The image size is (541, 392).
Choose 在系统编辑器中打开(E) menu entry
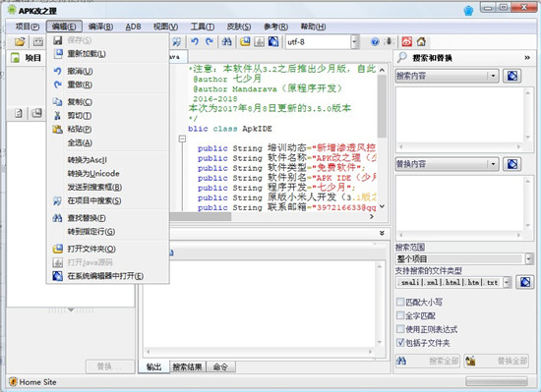(x=107, y=276)
